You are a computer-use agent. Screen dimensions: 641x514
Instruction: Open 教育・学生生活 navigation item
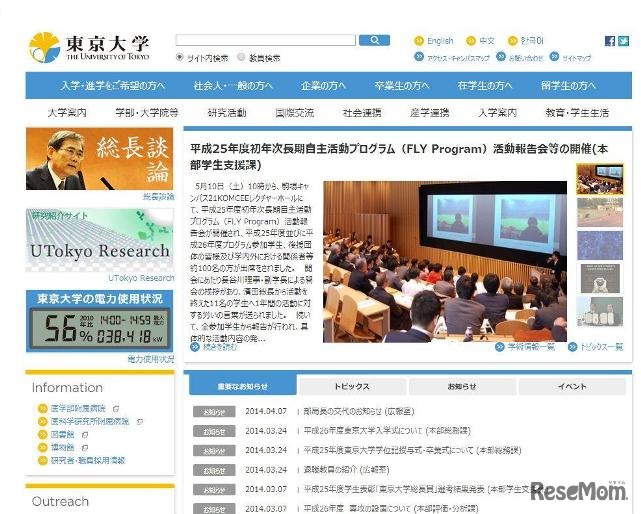click(x=577, y=112)
